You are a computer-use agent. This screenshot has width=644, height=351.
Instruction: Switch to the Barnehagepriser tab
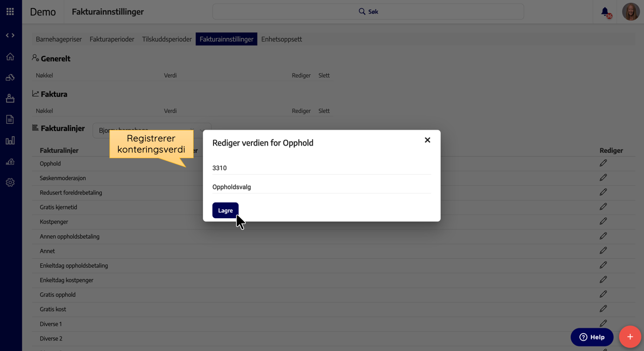point(59,39)
